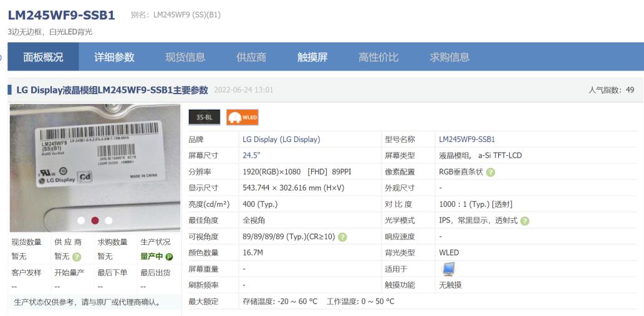Image resolution: width=644 pixels, height=316 pixels.
Task: Click the page title LM245WF9-SSB1
Action: [62, 15]
